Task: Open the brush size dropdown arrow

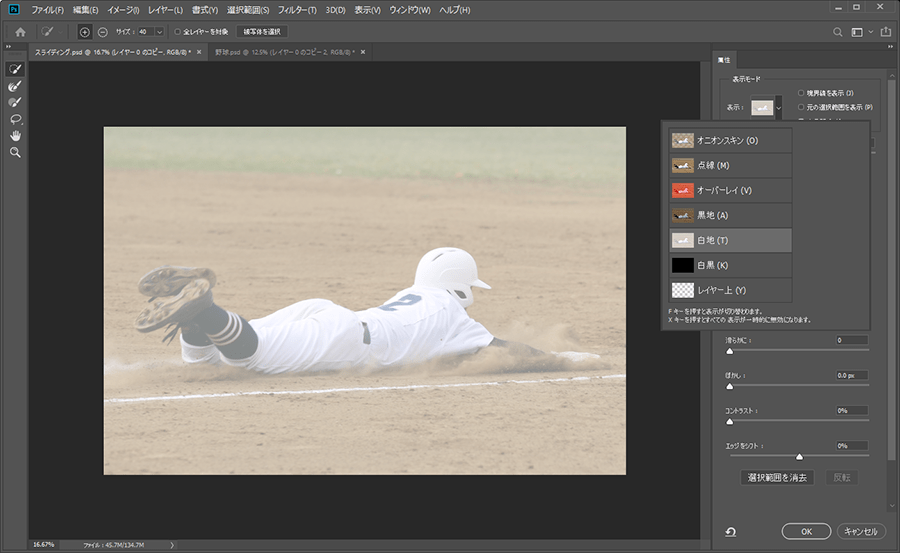Action: [x=159, y=32]
